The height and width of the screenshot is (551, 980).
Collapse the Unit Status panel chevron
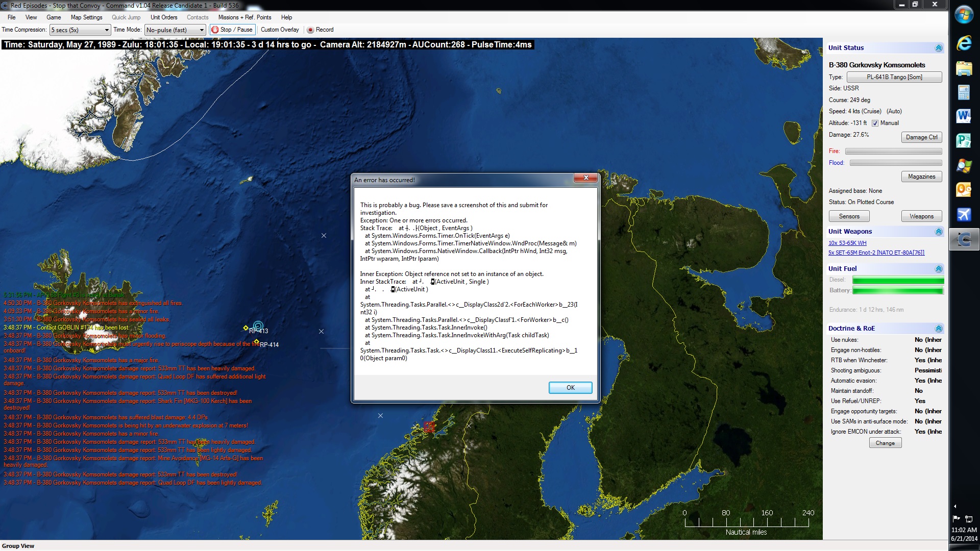[x=938, y=48]
